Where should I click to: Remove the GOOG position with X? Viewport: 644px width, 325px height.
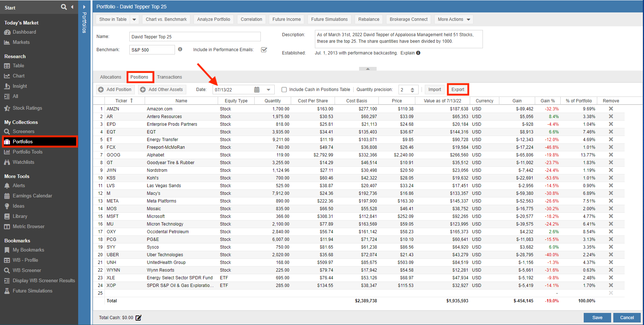(x=611, y=155)
